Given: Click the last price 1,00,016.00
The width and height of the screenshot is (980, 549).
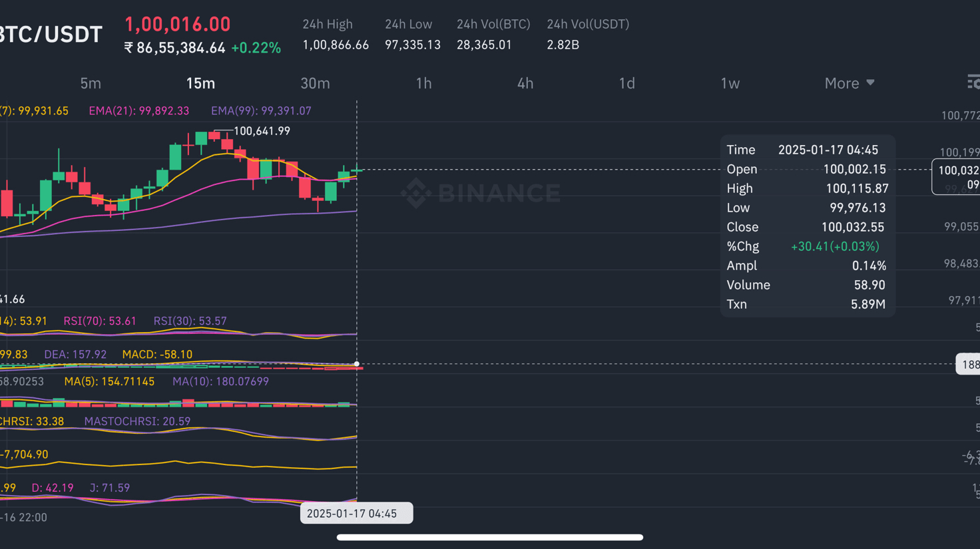Looking at the screenshot, I should [178, 24].
